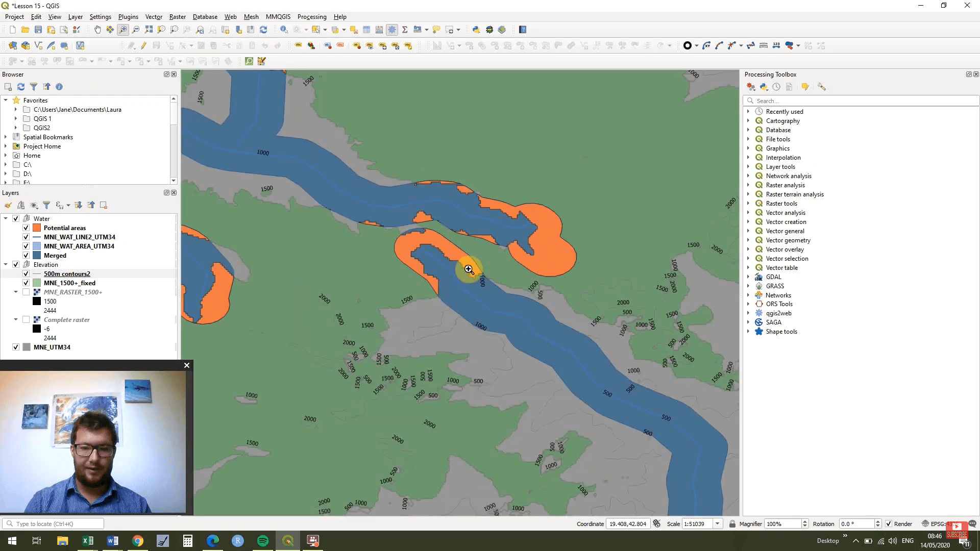The image size is (980, 551).
Task: Click Filter Legend funnel in Layers panel
Action: pyautogui.click(x=46, y=205)
